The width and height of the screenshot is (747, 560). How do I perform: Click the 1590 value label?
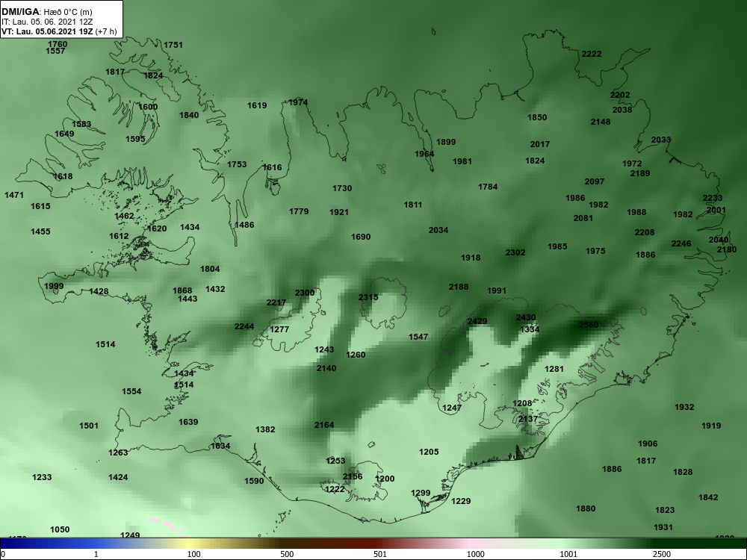pos(254,482)
